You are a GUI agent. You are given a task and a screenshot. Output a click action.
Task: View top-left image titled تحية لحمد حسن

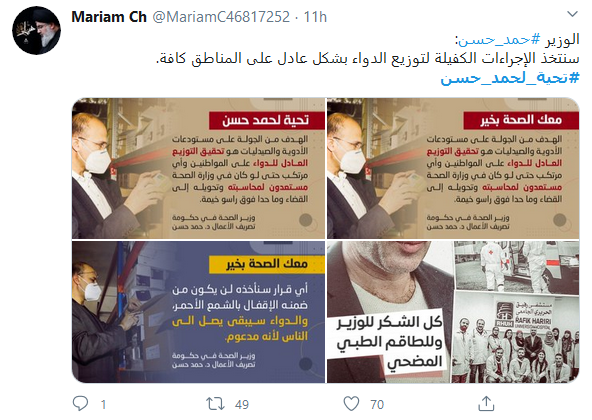[x=199, y=168]
